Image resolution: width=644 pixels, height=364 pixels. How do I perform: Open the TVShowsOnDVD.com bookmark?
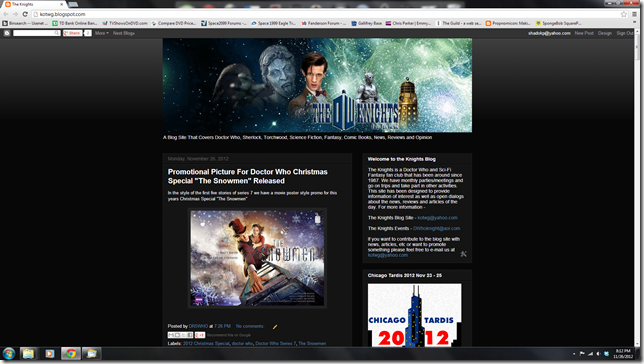(x=125, y=23)
